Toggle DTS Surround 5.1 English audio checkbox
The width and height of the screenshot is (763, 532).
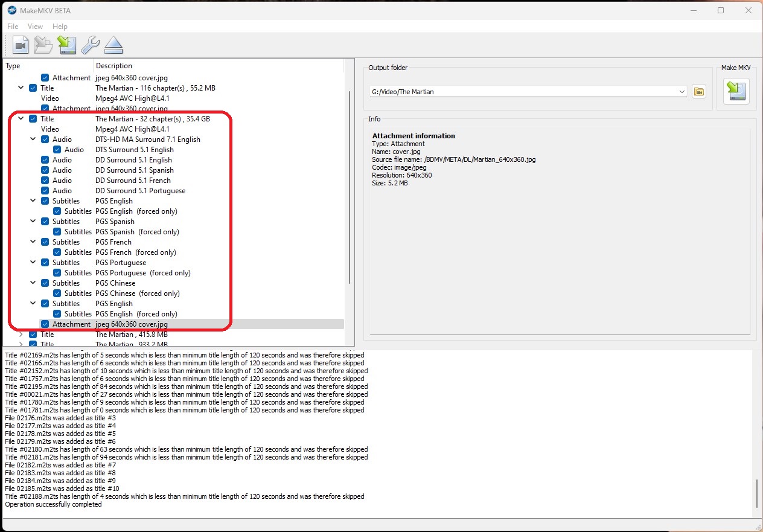coord(57,150)
